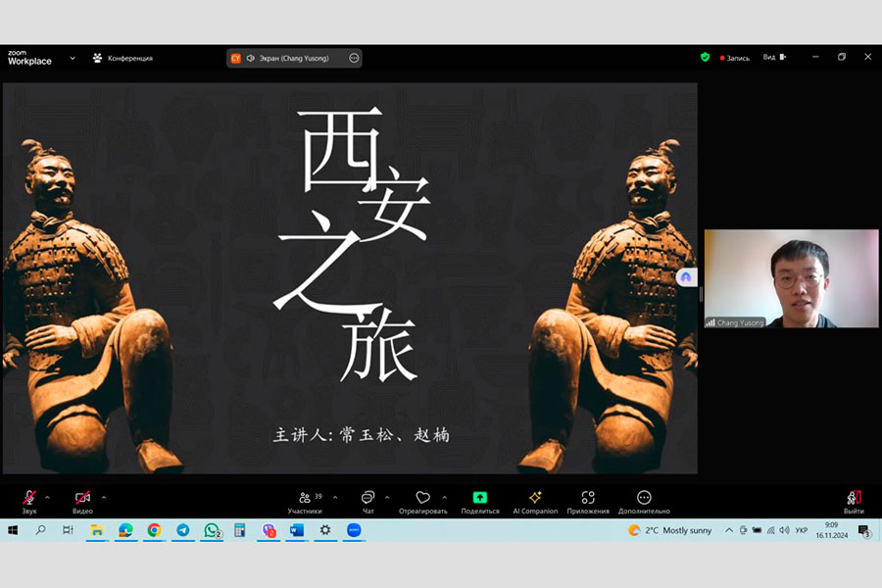This screenshot has height=588, width=882.
Task: Open the Вид view layout menu
Action: (774, 58)
